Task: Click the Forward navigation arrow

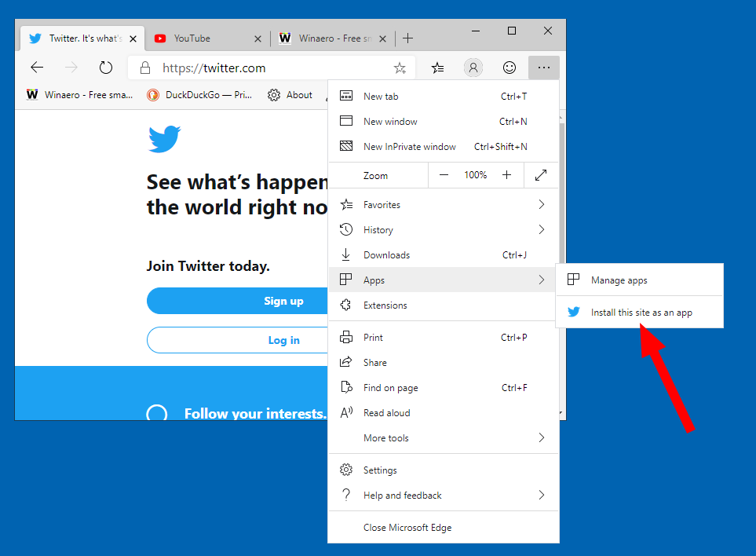Action: pyautogui.click(x=71, y=68)
